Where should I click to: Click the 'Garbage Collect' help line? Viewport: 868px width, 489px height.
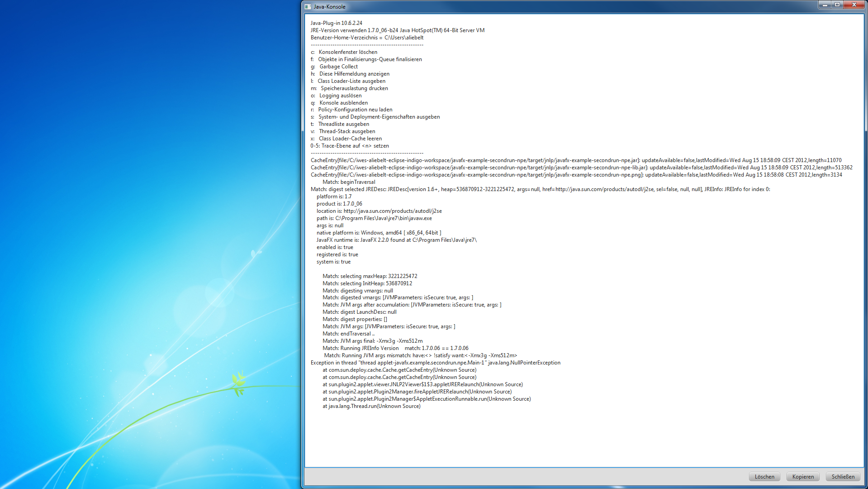(x=338, y=67)
